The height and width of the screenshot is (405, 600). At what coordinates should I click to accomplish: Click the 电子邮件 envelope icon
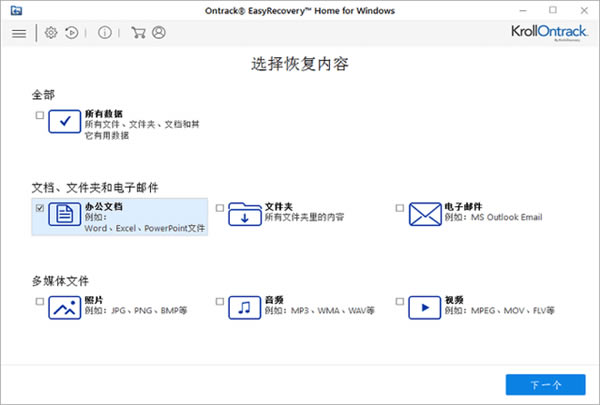pyautogui.click(x=425, y=214)
